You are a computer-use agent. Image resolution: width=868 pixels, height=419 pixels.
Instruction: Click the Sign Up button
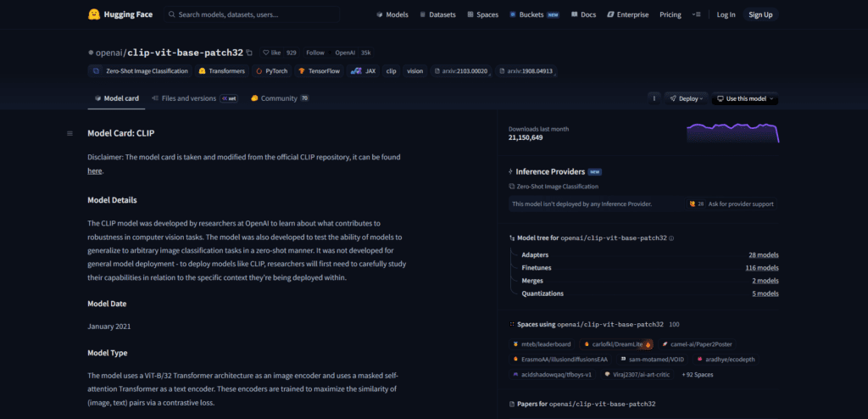(x=760, y=15)
